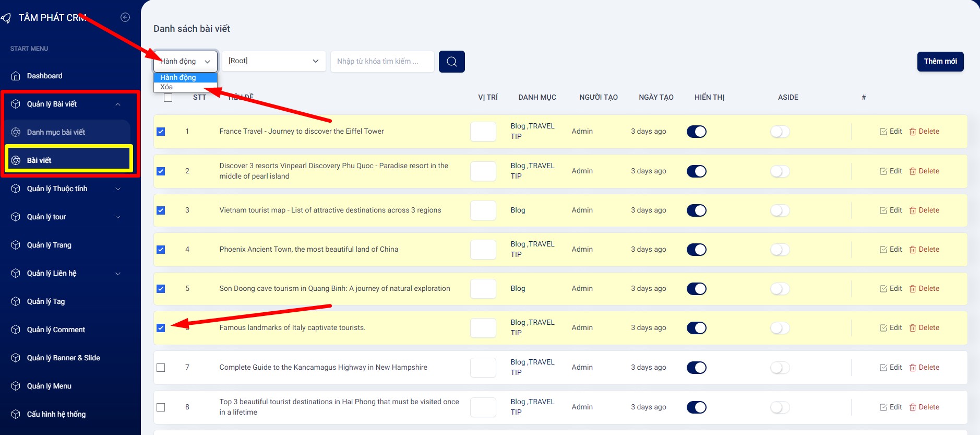Click the keyword search input field
The image size is (980, 435).
point(382,61)
